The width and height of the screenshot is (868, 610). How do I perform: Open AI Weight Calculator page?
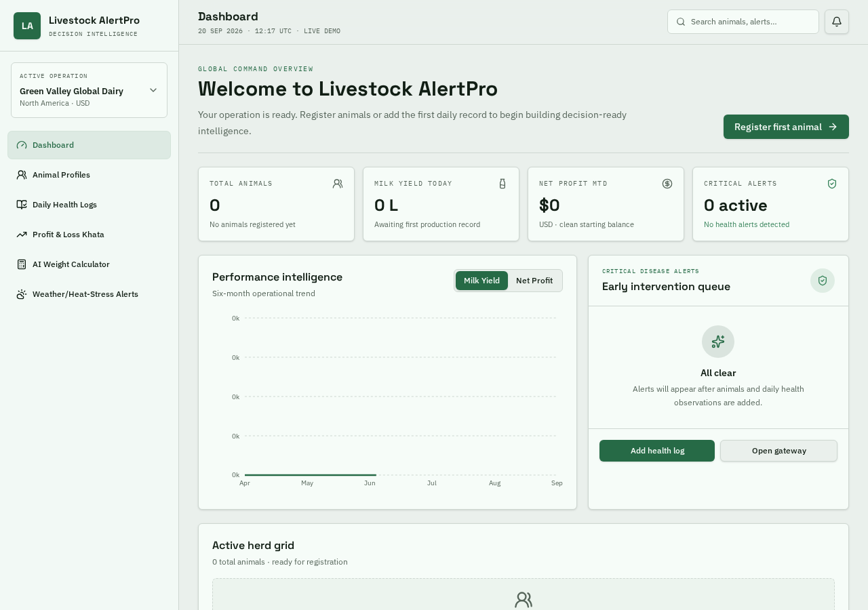tap(89, 264)
